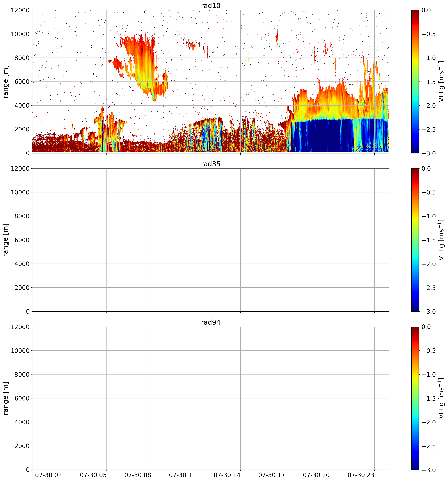Click the −2.5 tick on rad94 colorbar

429,446
